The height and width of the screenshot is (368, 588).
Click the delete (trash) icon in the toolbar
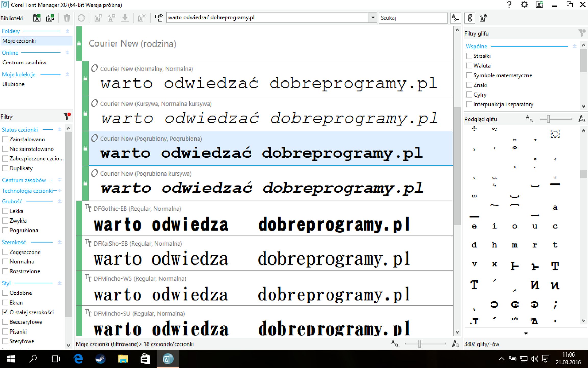click(67, 18)
